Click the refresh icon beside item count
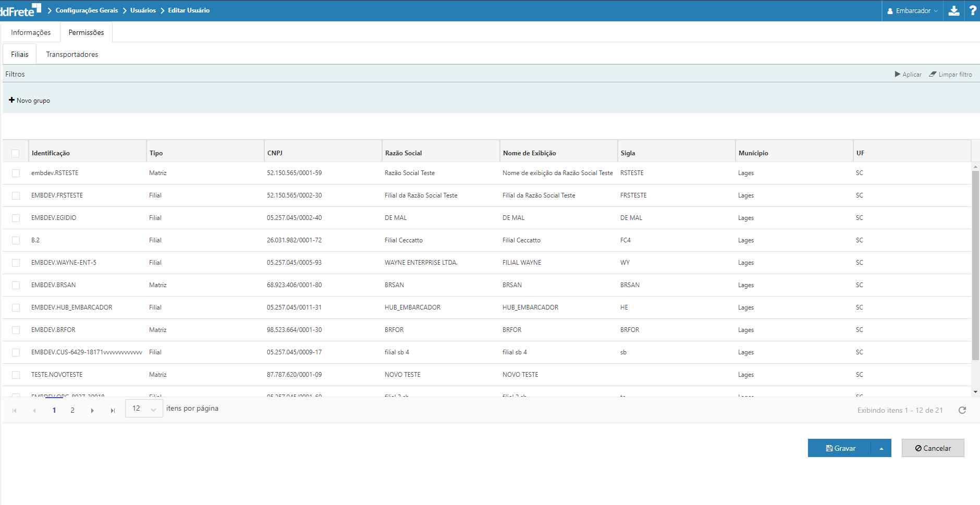The image size is (980, 505). click(962, 410)
